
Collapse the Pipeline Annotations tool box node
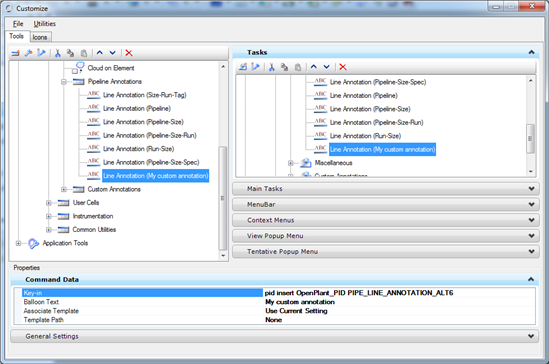pos(64,82)
